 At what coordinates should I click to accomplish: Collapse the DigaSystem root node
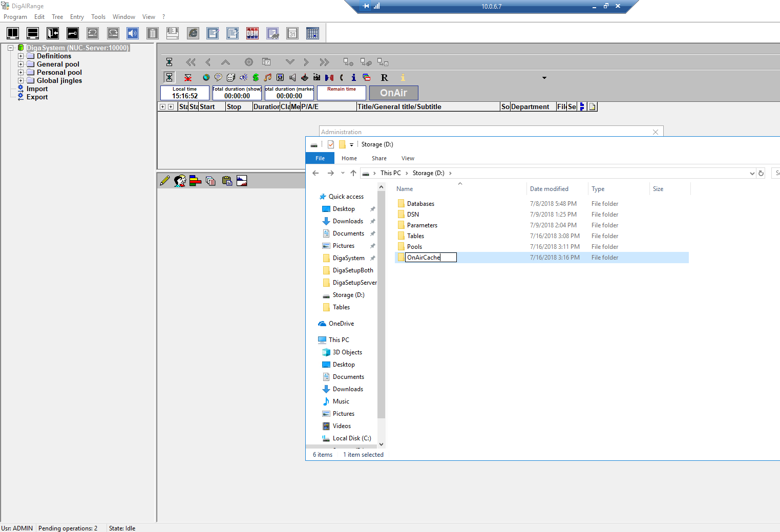(10, 48)
